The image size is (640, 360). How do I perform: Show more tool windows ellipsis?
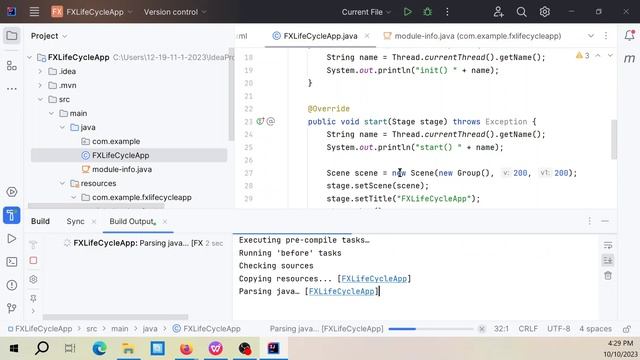point(12,88)
